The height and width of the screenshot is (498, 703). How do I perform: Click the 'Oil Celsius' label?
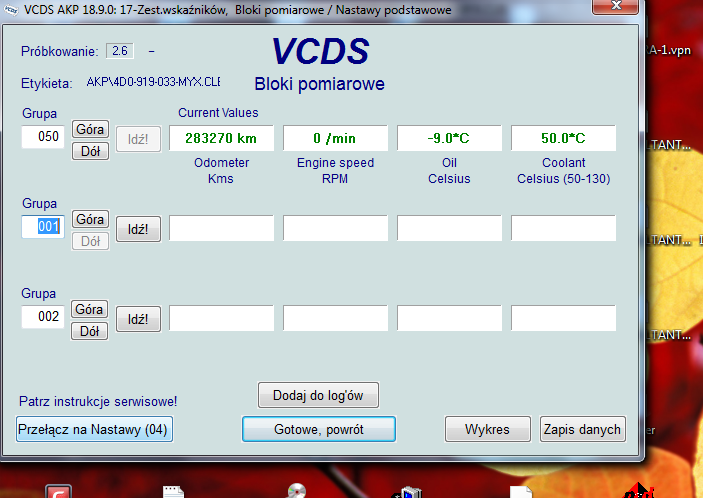(x=449, y=171)
